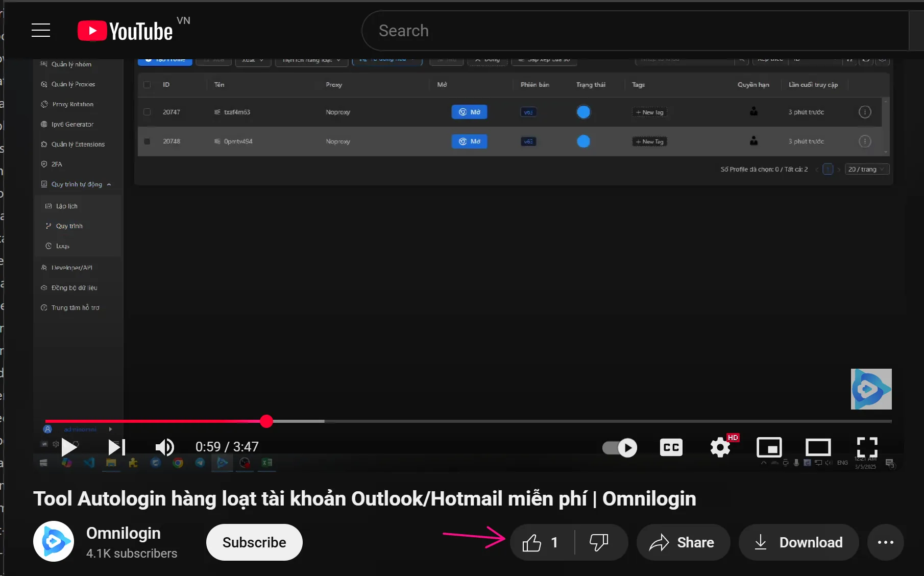Switch to miniplayer mode
This screenshot has width=924, height=576.
pos(769,448)
